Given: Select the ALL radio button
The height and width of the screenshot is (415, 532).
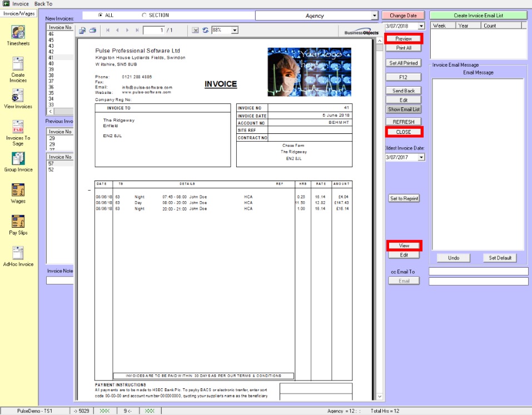Looking at the screenshot, I should point(100,16).
